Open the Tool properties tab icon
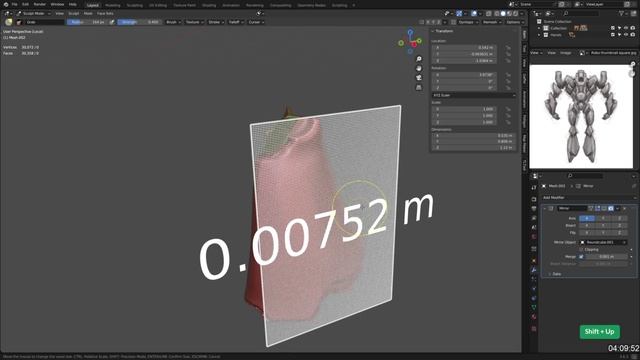 534,188
